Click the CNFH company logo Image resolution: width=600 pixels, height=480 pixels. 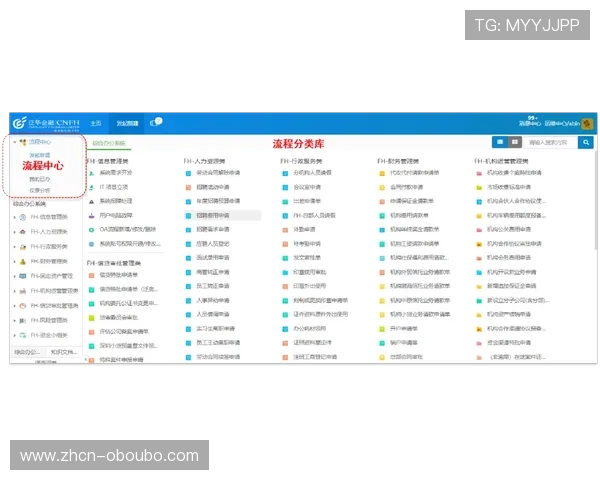point(46,123)
